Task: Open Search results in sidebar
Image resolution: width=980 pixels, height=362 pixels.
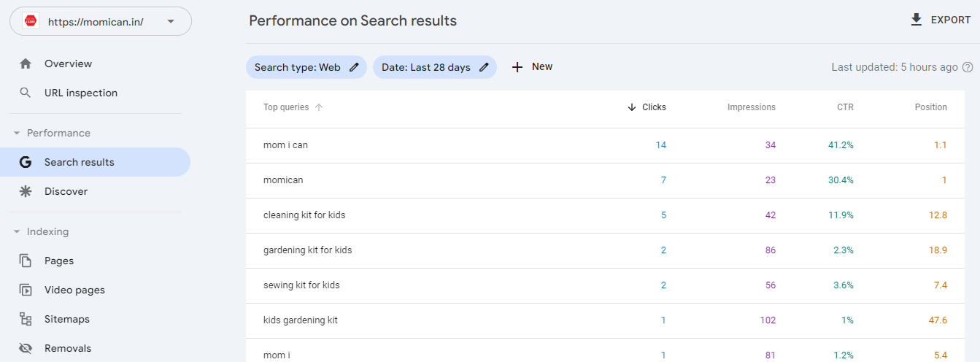Action: coord(79,162)
